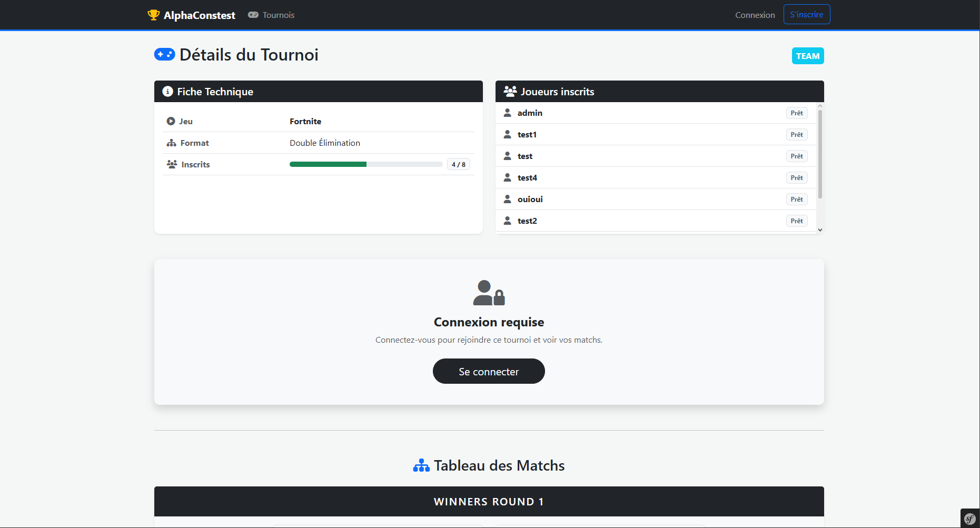Image resolution: width=980 pixels, height=528 pixels.
Task: Click the Prêt badge for test1
Action: click(x=797, y=134)
